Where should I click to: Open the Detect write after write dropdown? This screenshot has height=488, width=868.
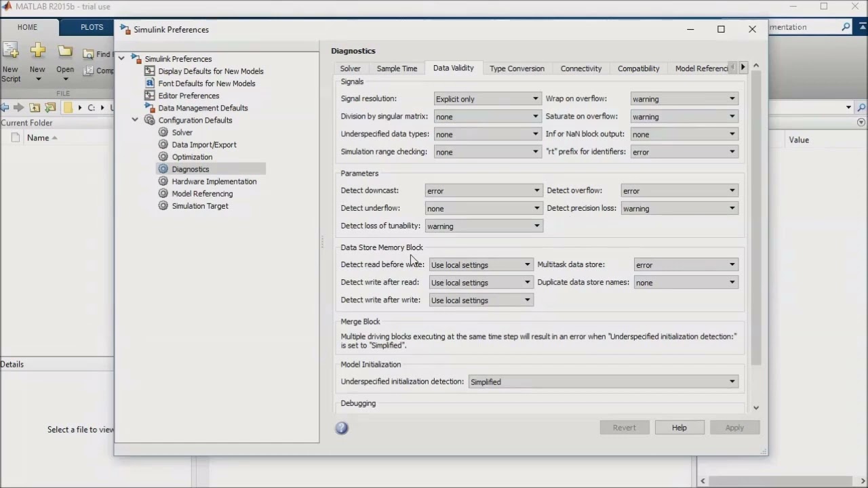(x=481, y=300)
